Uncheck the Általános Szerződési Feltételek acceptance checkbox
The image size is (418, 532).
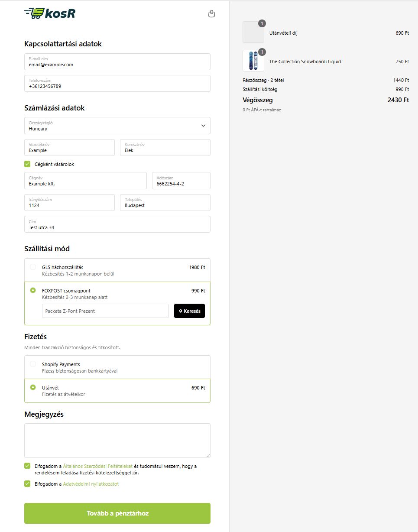coord(27,466)
